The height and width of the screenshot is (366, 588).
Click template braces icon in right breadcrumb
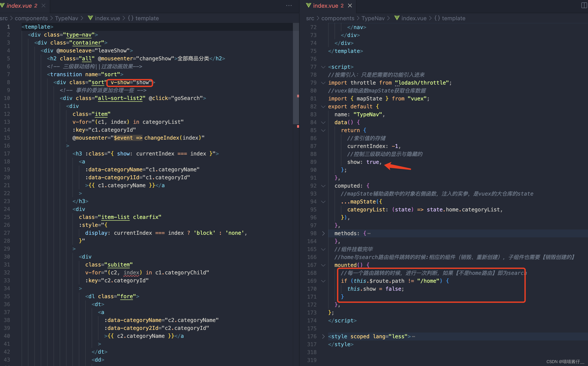click(x=437, y=18)
